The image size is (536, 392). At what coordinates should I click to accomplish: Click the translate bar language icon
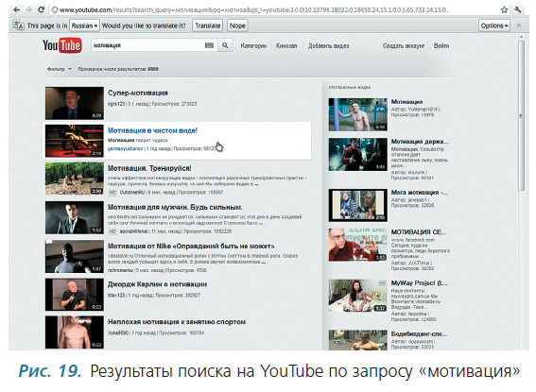(x=18, y=26)
